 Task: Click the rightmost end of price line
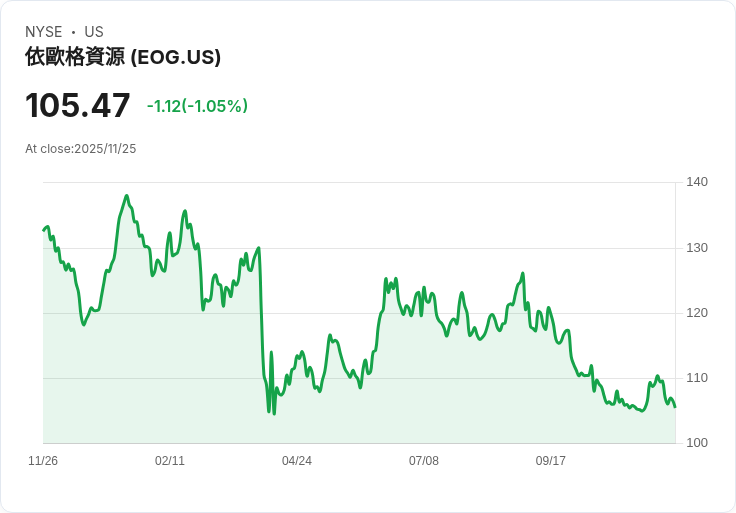675,407
